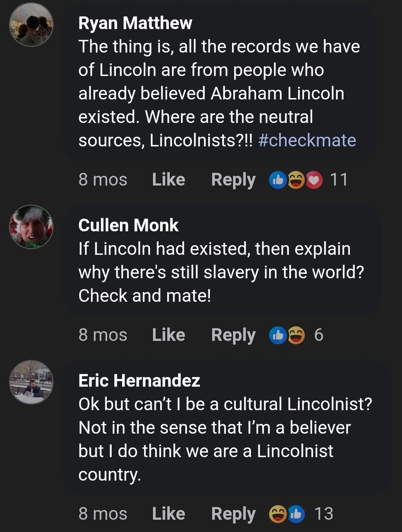Screen dimensions: 402x532
Task: Reply to Ryan Matthew's comment
Action: coord(233,180)
